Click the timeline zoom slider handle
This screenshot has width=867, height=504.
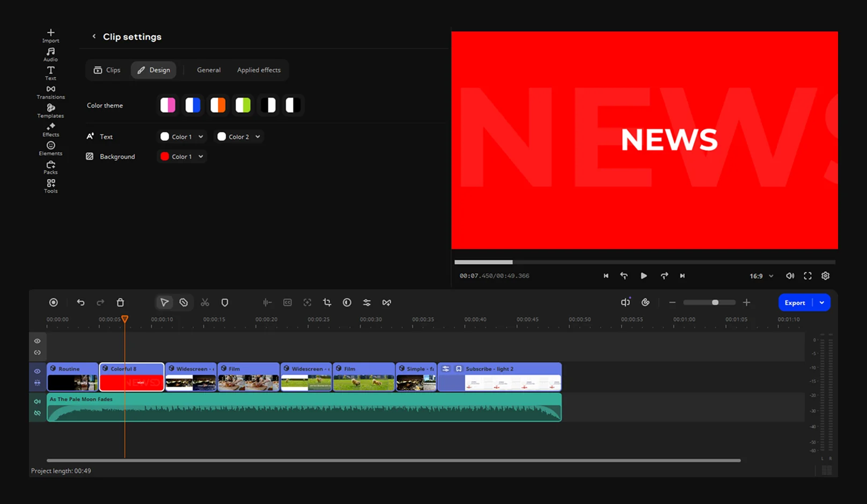coord(715,302)
